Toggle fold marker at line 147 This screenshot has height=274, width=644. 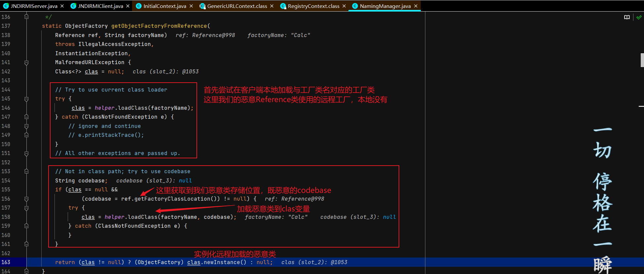(x=26, y=117)
